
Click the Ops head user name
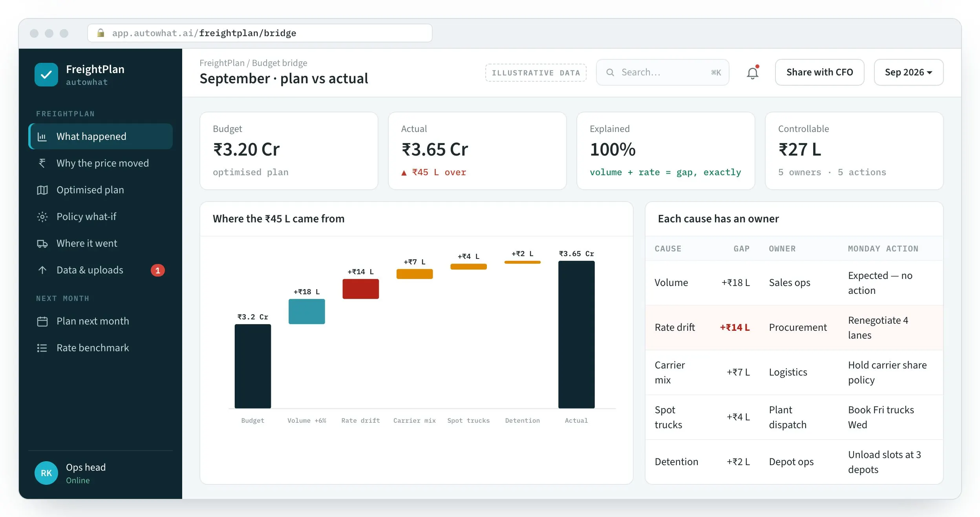[x=86, y=467]
